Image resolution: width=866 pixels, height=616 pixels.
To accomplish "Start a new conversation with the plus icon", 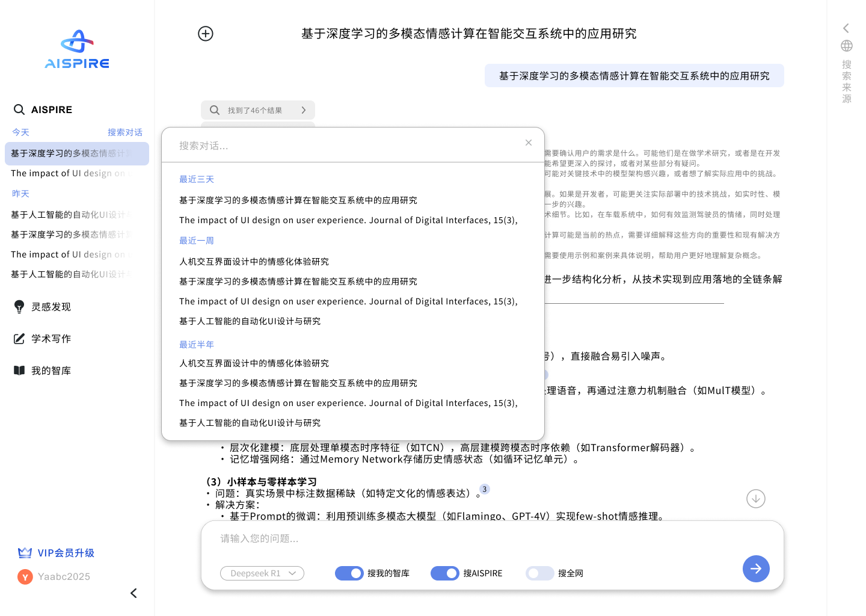I will (x=206, y=34).
